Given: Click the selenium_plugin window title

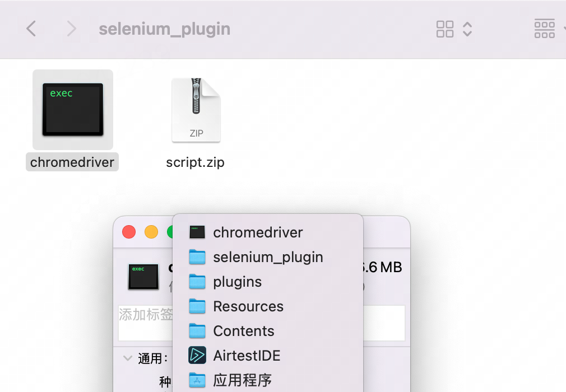Looking at the screenshot, I should click(165, 29).
